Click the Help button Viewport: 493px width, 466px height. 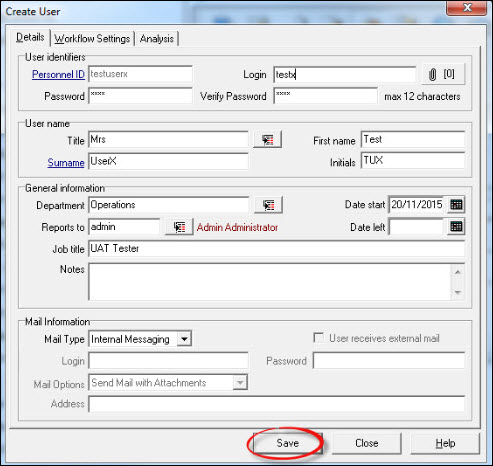(445, 443)
